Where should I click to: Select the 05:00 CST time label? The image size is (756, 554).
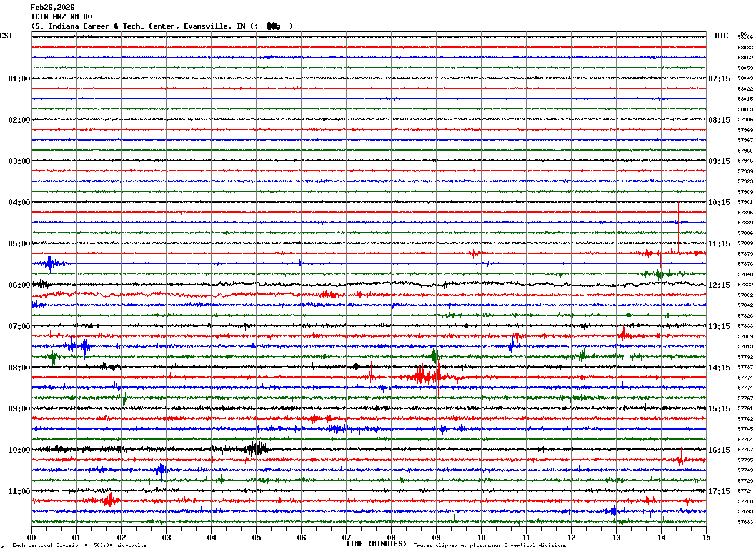tap(19, 244)
